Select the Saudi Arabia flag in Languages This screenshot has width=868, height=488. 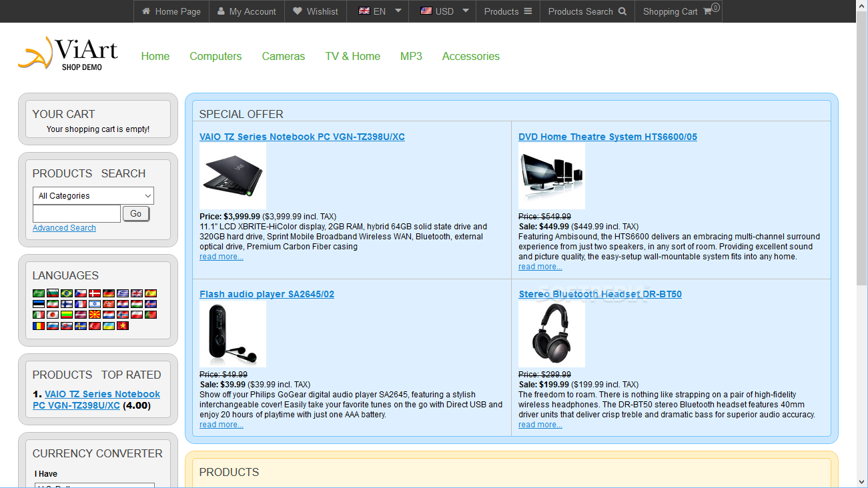click(39, 293)
